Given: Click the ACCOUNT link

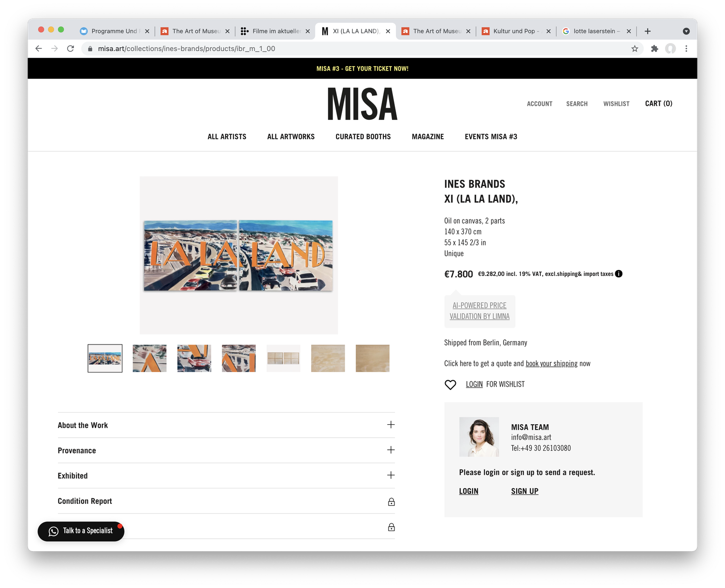Looking at the screenshot, I should tap(539, 104).
